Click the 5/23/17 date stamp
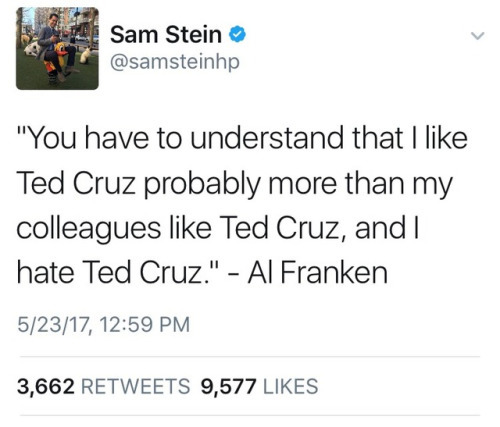This screenshot has width=500, height=427. pos(54,325)
